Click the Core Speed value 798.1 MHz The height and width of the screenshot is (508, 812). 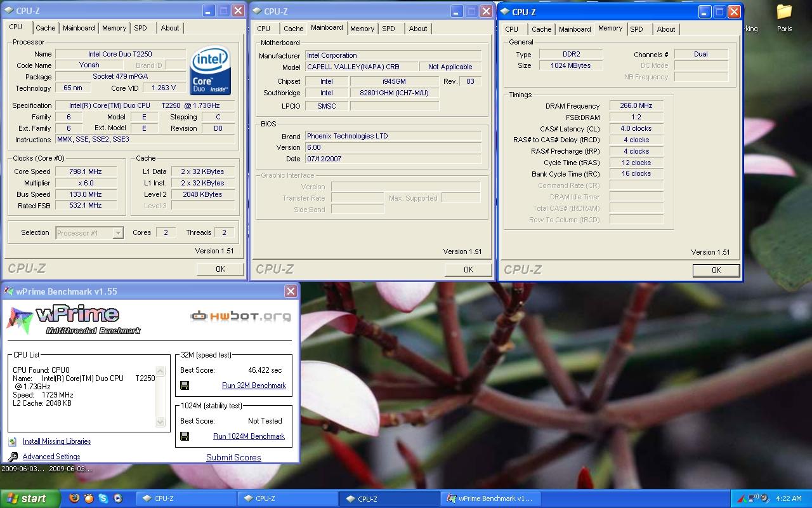point(86,171)
